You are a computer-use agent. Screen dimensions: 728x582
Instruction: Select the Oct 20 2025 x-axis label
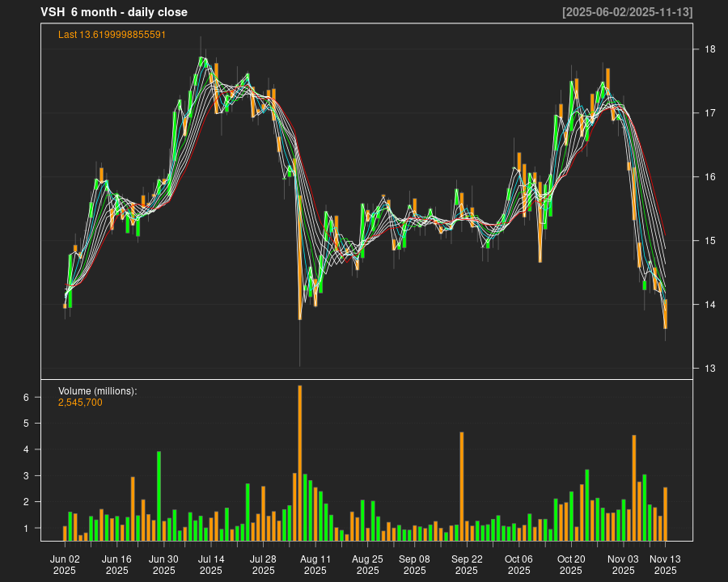571,564
